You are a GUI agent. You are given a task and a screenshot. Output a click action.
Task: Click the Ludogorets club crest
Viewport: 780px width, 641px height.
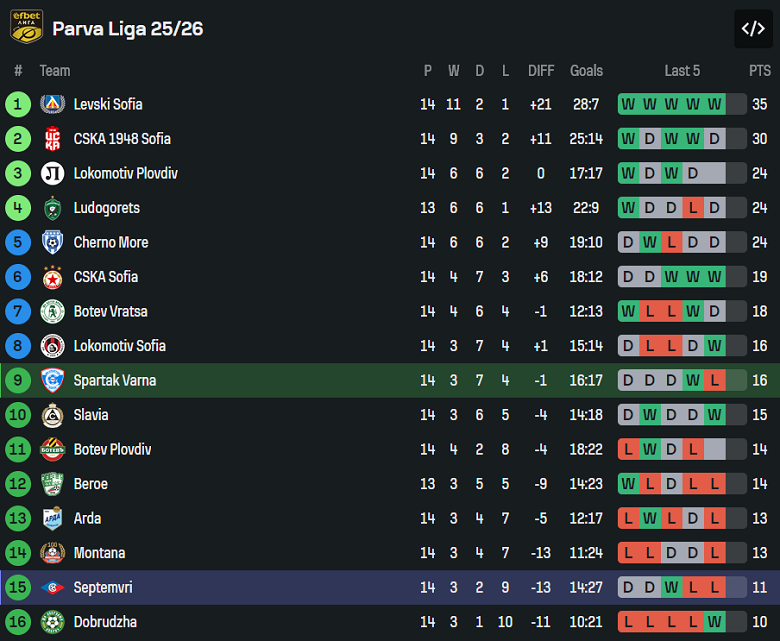pyautogui.click(x=52, y=208)
